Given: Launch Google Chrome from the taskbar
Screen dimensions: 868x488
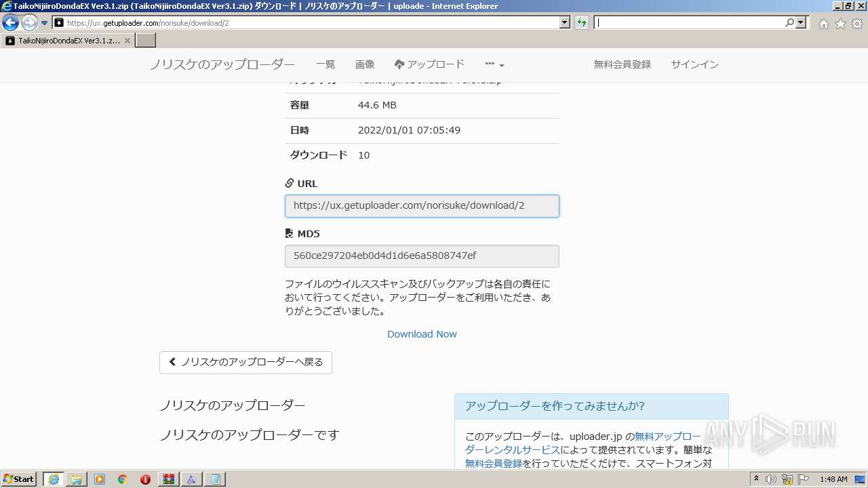Looking at the screenshot, I should (123, 479).
